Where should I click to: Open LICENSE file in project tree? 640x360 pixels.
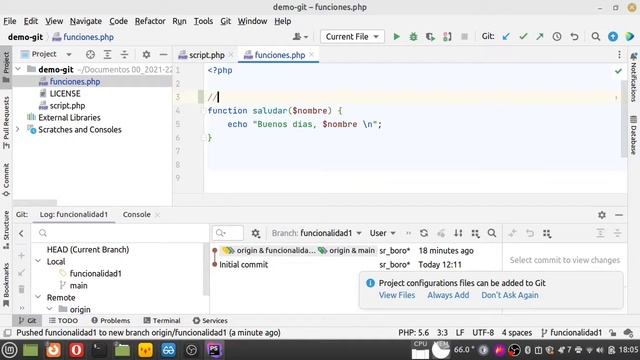[65, 93]
